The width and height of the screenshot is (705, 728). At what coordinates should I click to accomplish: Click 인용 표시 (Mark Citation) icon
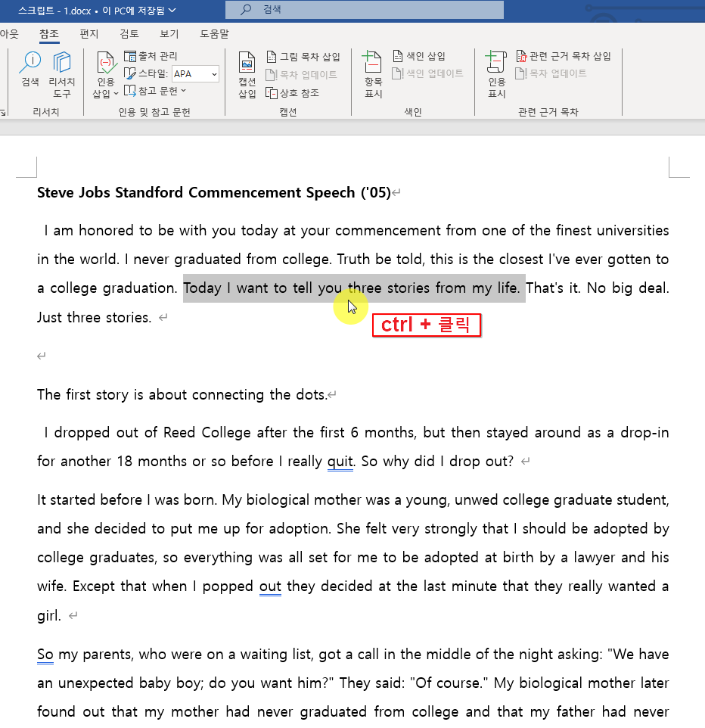click(x=496, y=72)
